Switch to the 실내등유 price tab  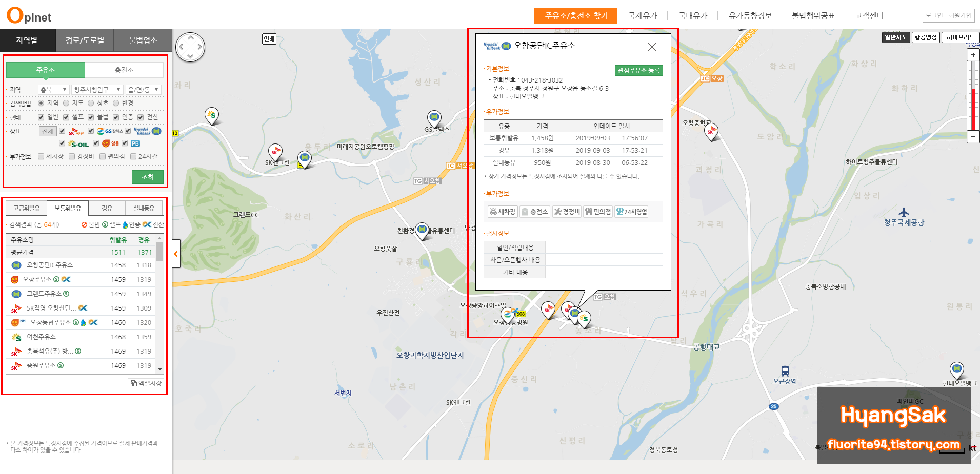144,208
